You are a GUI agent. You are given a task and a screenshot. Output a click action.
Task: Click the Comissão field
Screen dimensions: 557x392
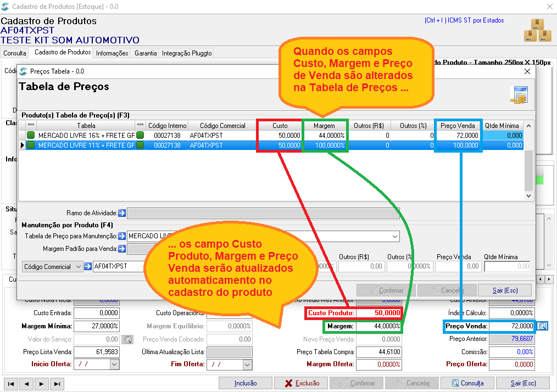coord(511,352)
